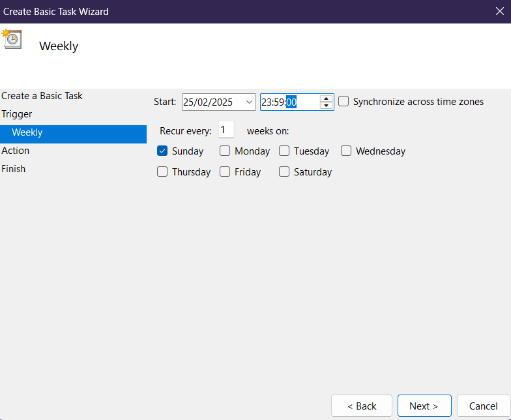
Task: Select Wednesday as a recurrence day
Action: click(346, 151)
